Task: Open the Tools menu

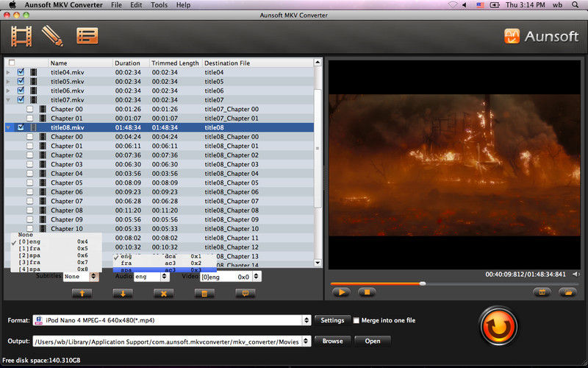Action: pyautogui.click(x=159, y=5)
